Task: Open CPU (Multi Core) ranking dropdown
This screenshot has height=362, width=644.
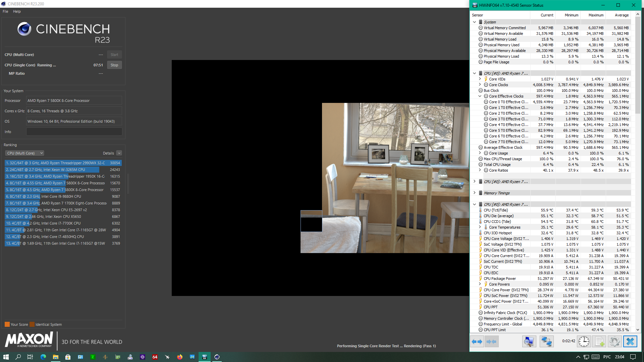Action: point(24,153)
